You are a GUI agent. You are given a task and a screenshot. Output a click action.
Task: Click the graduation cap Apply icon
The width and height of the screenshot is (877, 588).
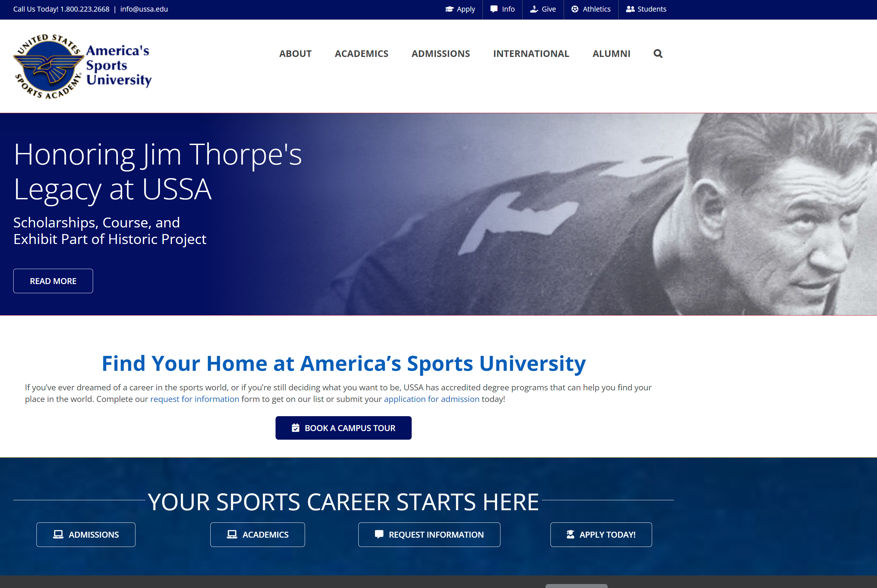click(449, 9)
